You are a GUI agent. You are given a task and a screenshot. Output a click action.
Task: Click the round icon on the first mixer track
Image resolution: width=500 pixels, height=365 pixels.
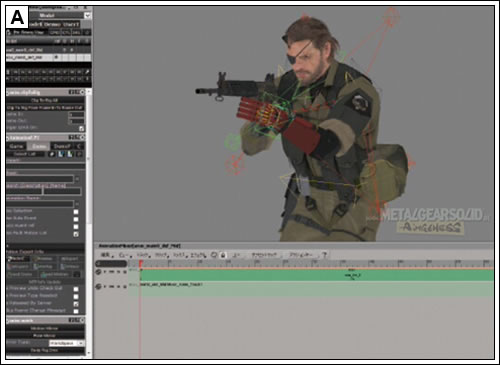point(98,272)
